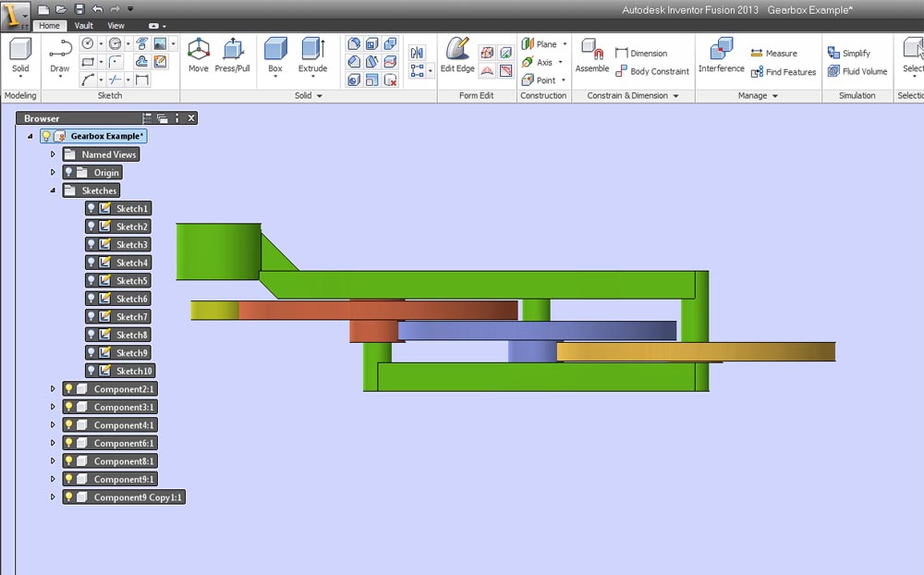Toggle visibility bulb of Sketch5
Viewport: 924px width, 575px height.
(x=91, y=280)
